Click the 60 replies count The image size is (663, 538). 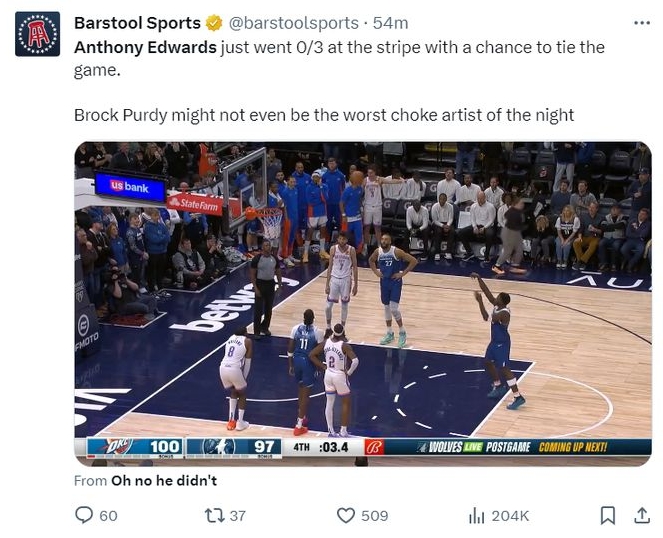coord(108,516)
